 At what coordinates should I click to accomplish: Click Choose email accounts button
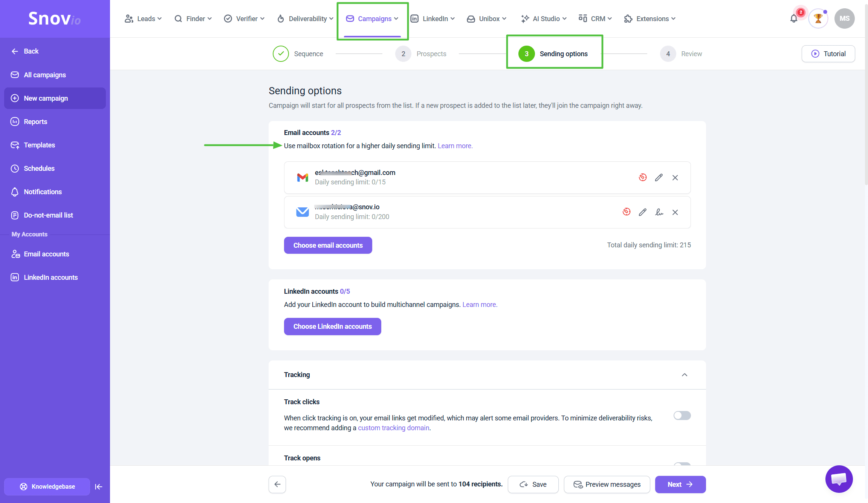[x=328, y=245]
